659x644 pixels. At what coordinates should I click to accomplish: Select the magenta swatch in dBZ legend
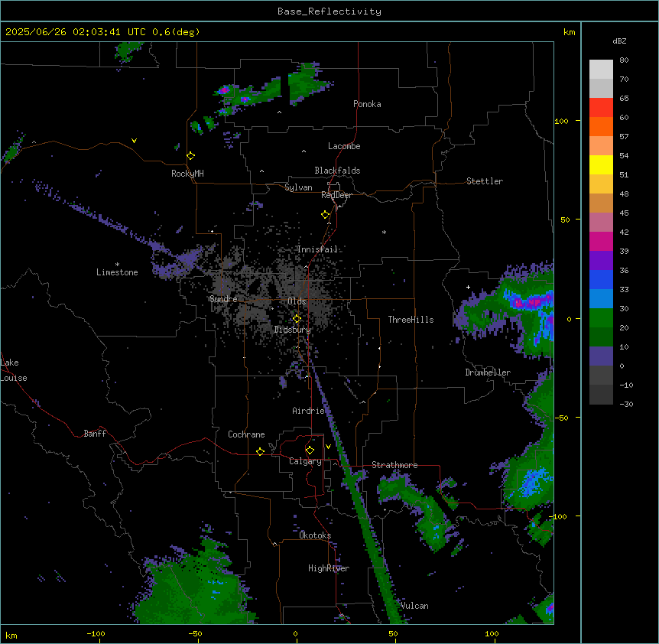(601, 241)
